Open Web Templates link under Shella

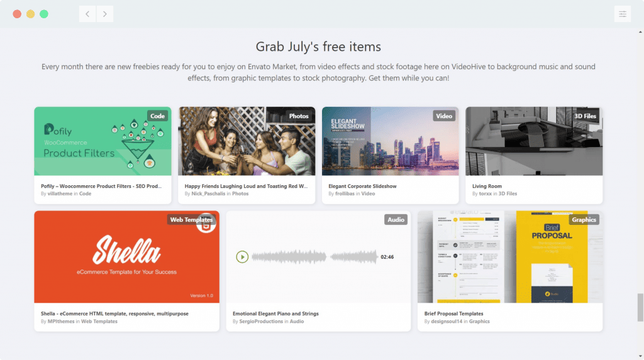pyautogui.click(x=99, y=322)
